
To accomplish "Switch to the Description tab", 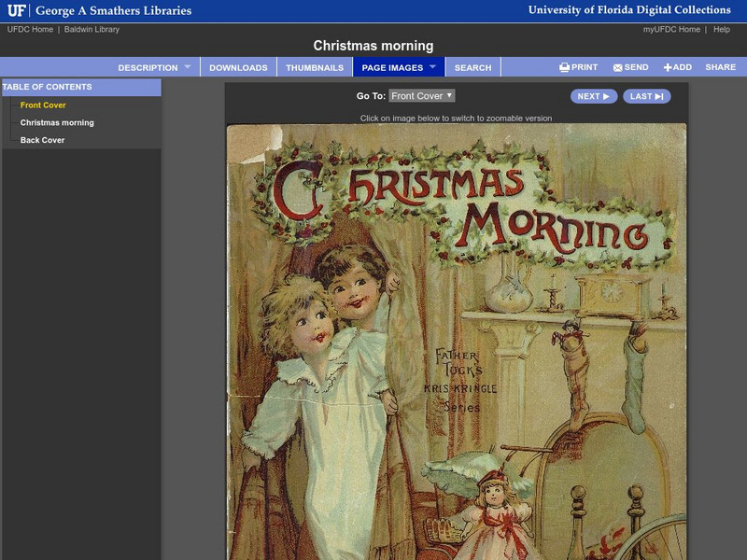I will (148, 67).
